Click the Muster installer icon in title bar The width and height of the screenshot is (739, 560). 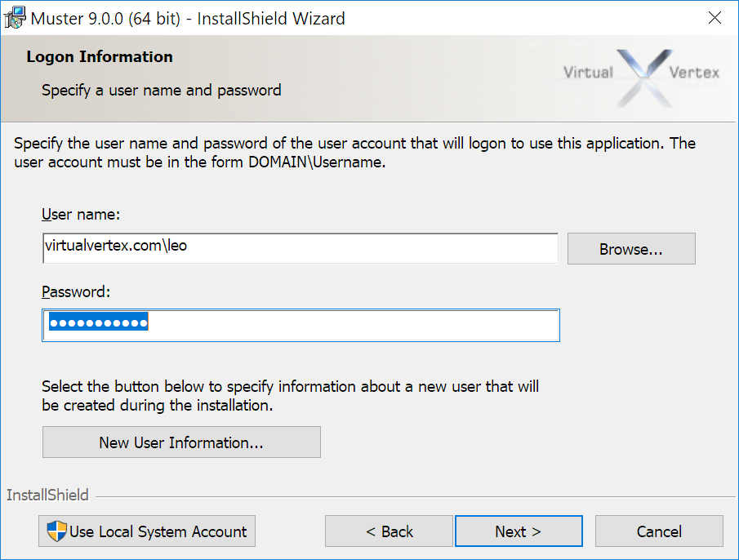pos(15,17)
